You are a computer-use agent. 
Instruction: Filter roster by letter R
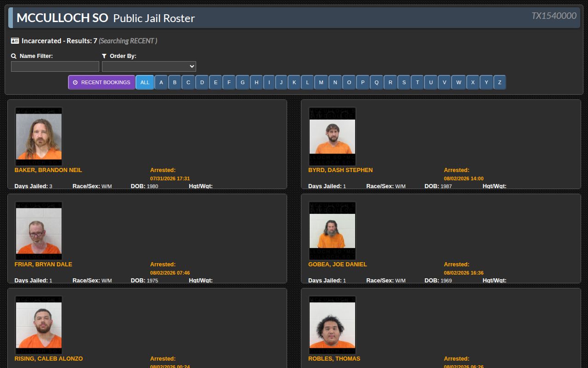pyautogui.click(x=390, y=82)
